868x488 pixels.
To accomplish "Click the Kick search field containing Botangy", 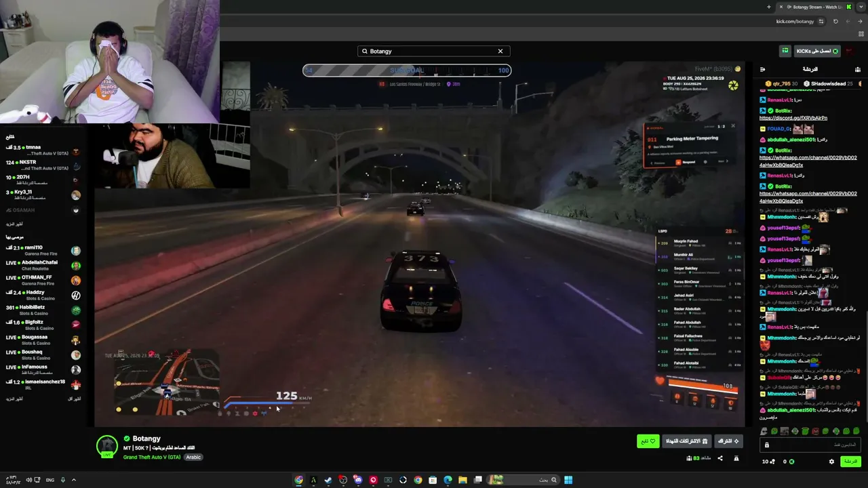I will coord(434,51).
